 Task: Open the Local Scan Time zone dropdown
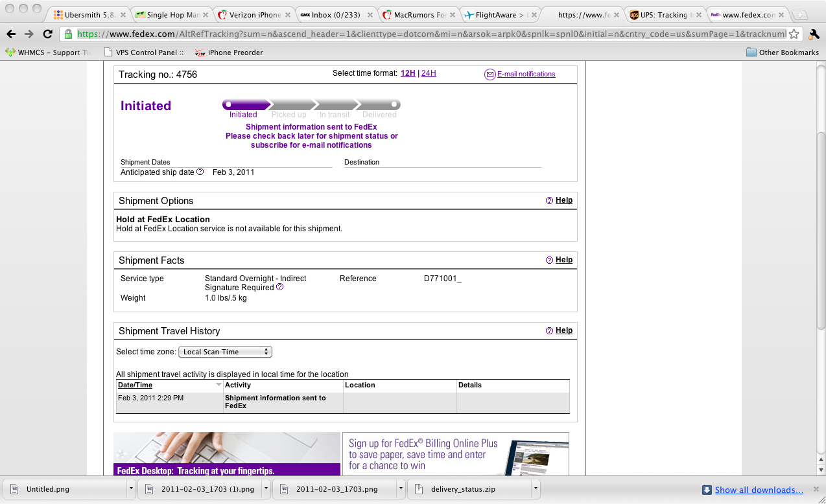pyautogui.click(x=225, y=352)
